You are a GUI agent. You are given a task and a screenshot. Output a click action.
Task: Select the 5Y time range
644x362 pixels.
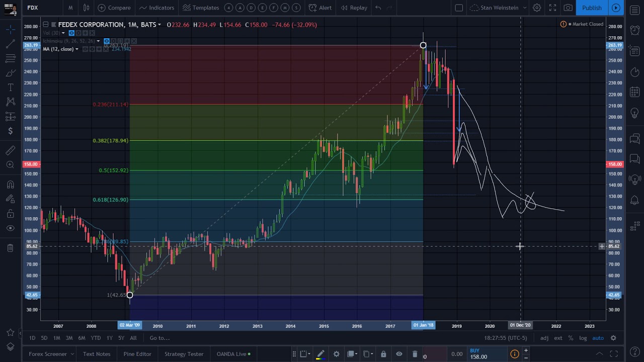tap(121, 338)
